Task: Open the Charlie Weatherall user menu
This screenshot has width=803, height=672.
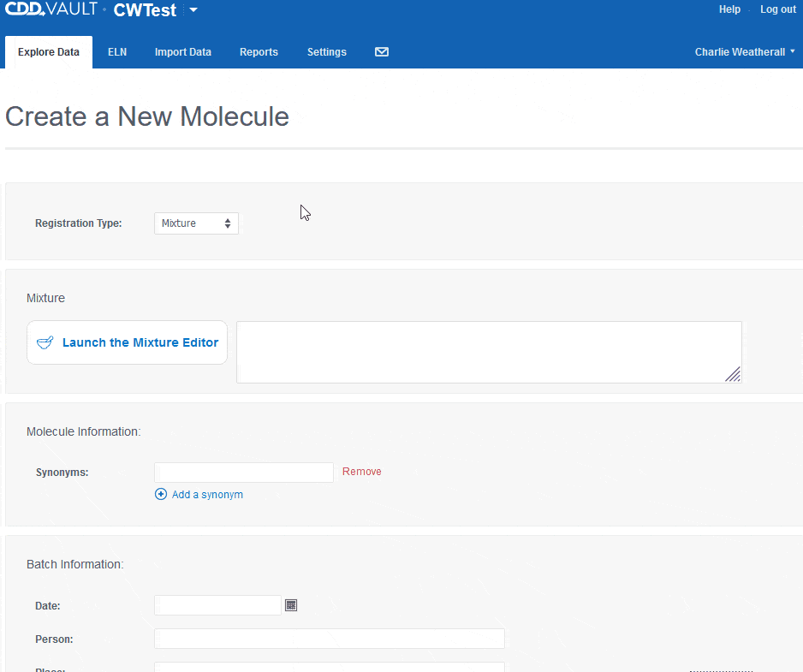Action: (x=745, y=51)
